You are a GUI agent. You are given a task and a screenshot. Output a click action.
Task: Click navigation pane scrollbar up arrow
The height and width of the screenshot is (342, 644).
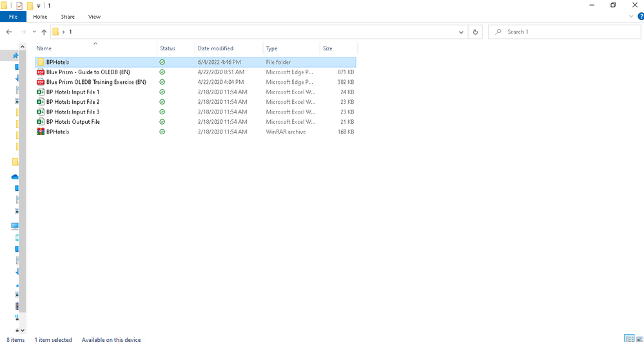[x=23, y=46]
